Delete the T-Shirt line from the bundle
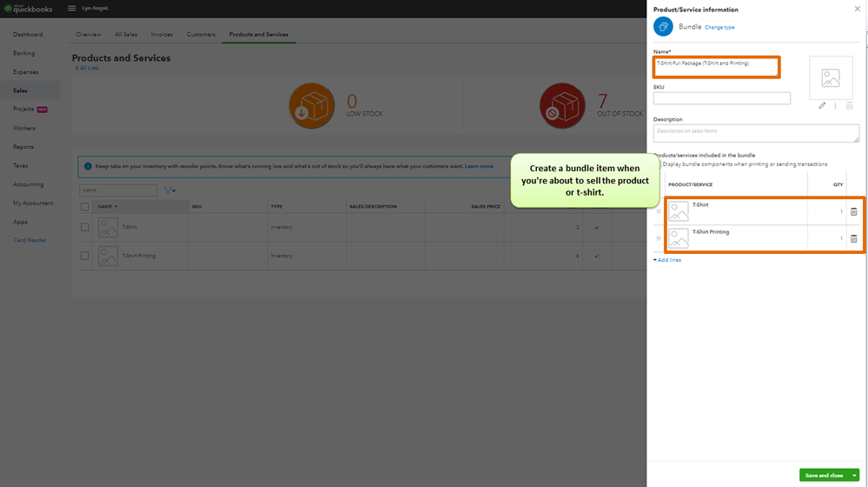This screenshot has height=487, width=868. tap(853, 211)
